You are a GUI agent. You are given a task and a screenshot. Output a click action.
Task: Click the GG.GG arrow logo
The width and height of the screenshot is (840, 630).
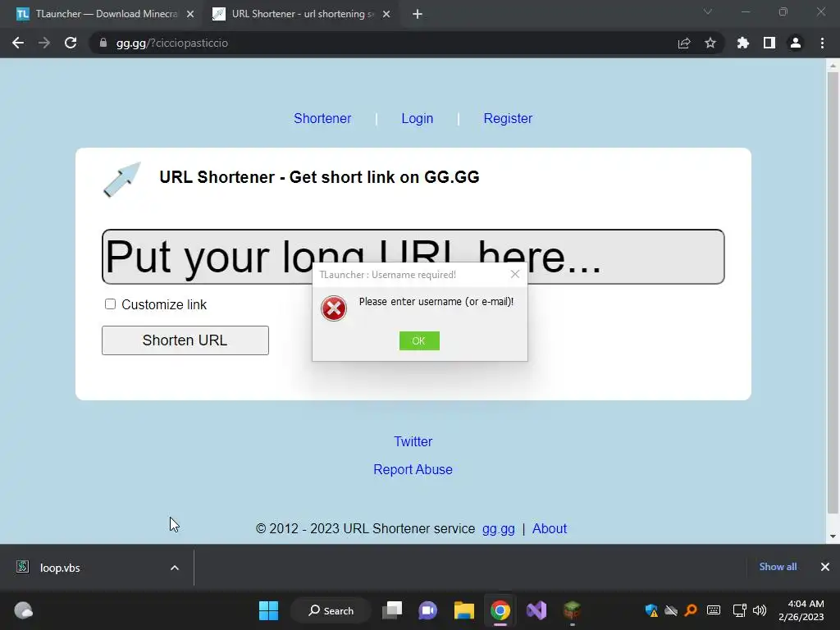[x=121, y=180]
